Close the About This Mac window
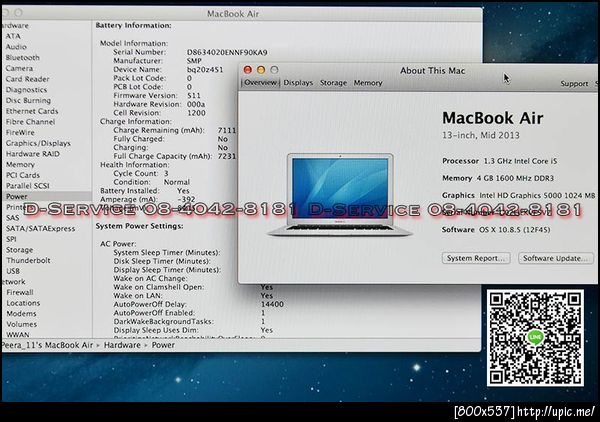Image resolution: width=600 pixels, height=422 pixels. [x=248, y=70]
